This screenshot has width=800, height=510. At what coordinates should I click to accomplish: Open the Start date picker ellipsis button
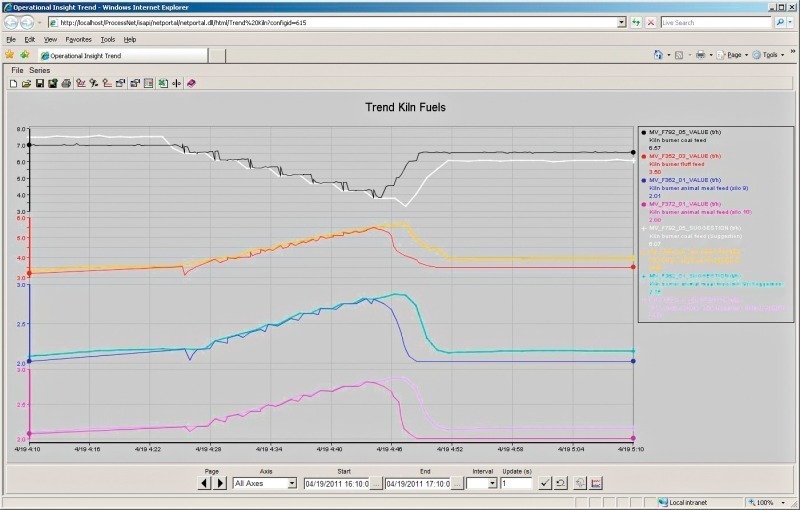[x=375, y=483]
